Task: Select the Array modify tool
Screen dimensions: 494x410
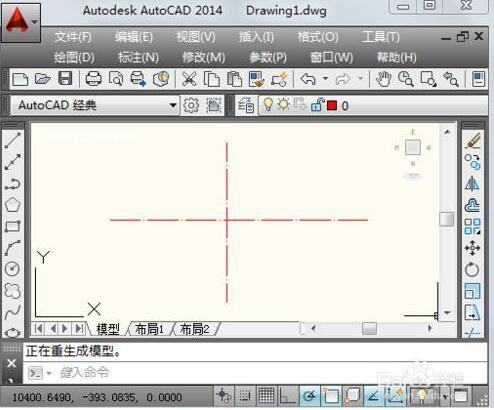Action: click(x=472, y=227)
